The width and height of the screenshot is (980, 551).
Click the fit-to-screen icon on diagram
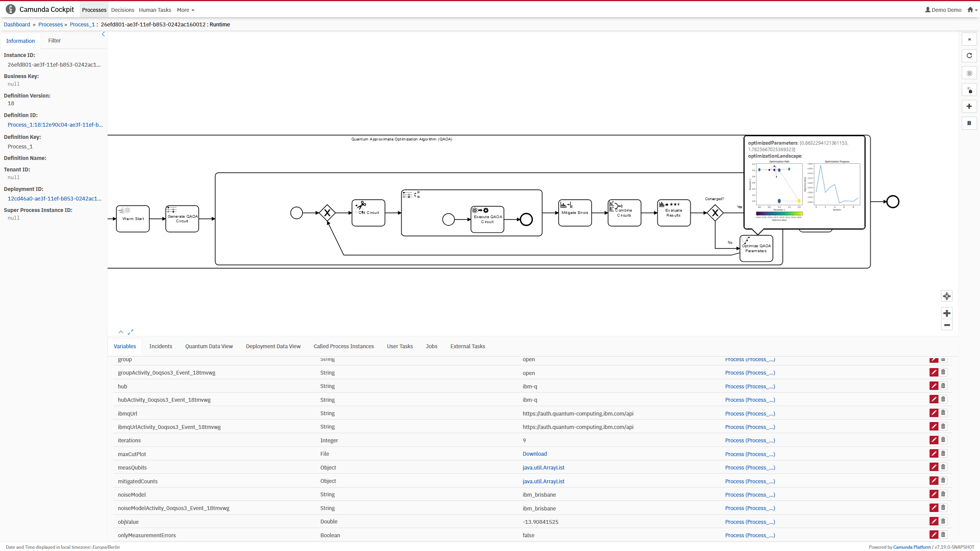[x=946, y=296]
